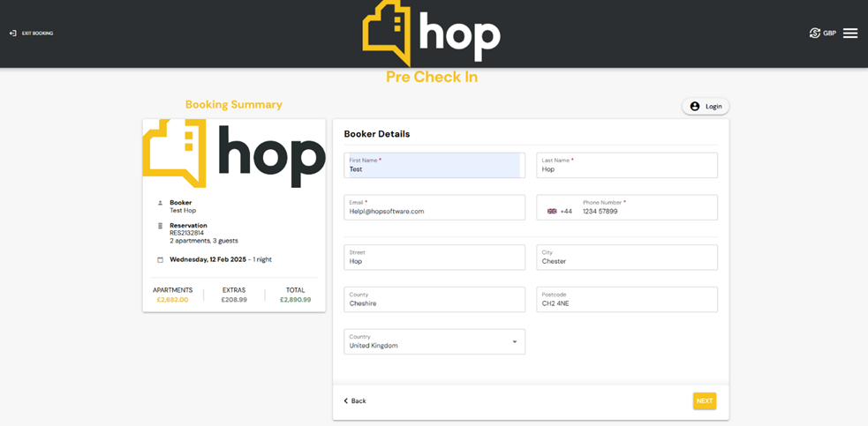Click the Last Name input field
The width and height of the screenshot is (868, 426).
tap(627, 166)
